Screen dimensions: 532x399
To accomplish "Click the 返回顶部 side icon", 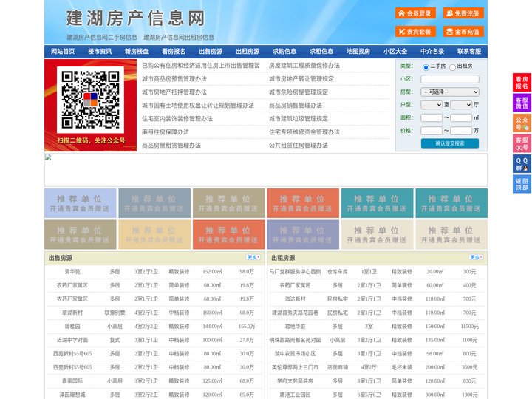I will tap(522, 184).
